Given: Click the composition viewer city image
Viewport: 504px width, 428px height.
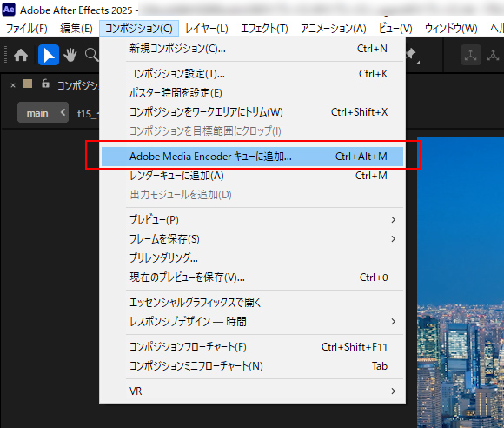Looking at the screenshot, I should pos(461,283).
